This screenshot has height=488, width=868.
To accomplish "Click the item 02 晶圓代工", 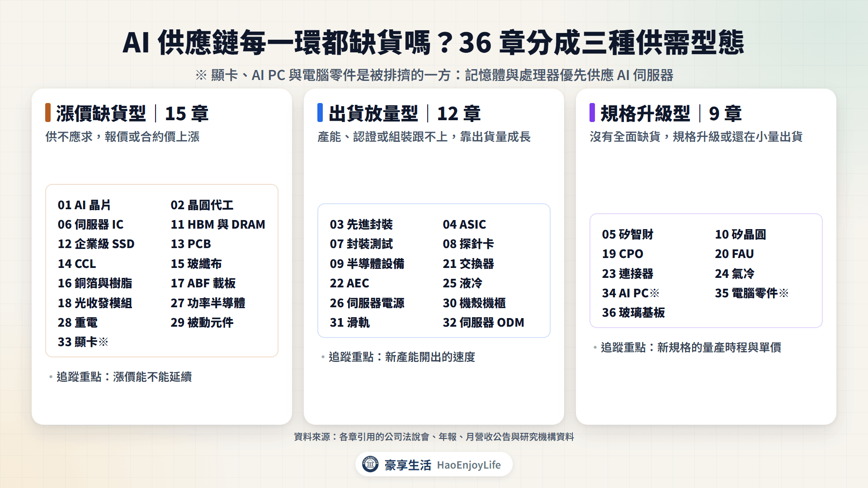I will point(202,205).
